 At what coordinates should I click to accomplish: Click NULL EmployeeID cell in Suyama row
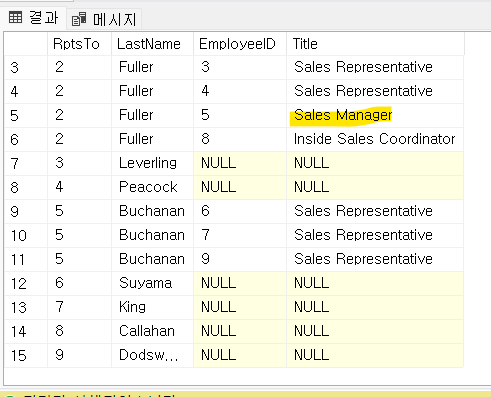pos(240,283)
